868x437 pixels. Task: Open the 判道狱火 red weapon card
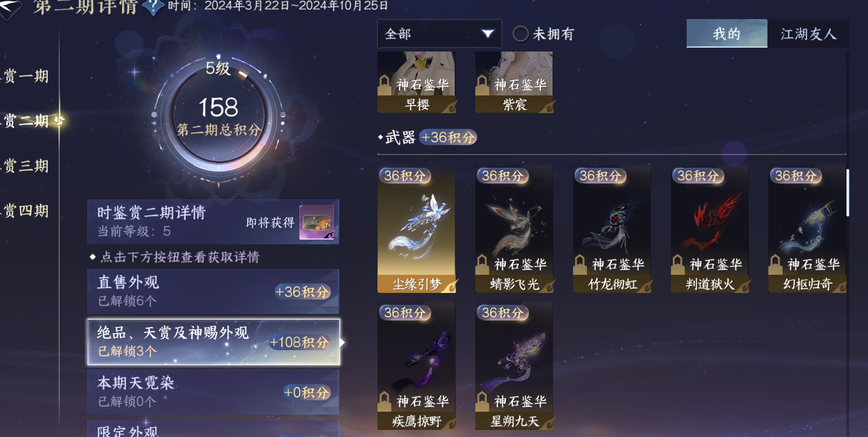(x=710, y=229)
